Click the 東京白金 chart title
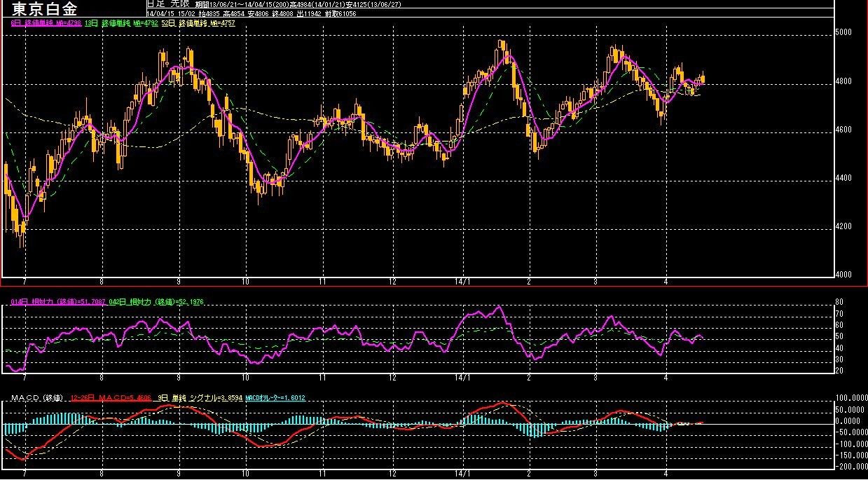Screen dimensions: 868x480 [x=45, y=9]
